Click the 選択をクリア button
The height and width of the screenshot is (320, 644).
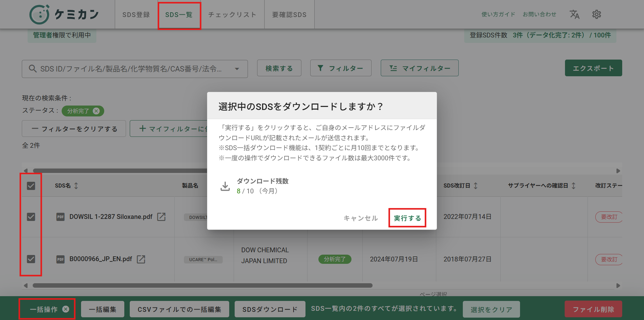point(491,309)
